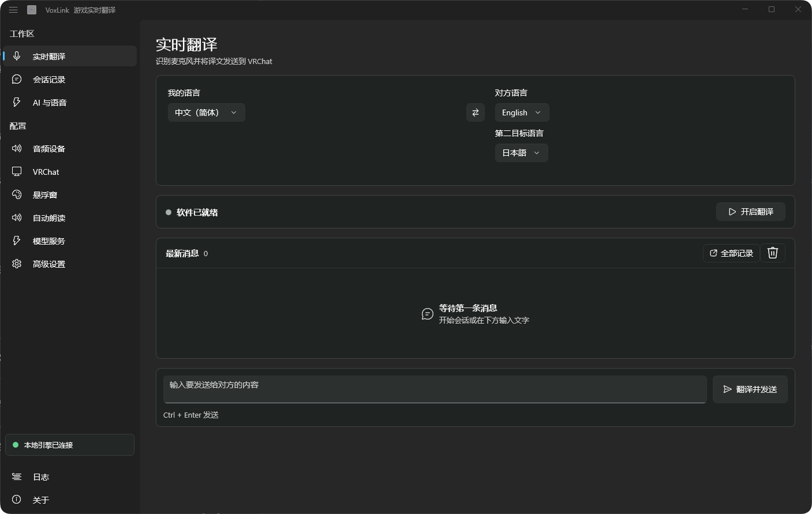812x514 pixels.
Task: Click the 本地引擎已连接 status indicator
Action: pos(70,445)
